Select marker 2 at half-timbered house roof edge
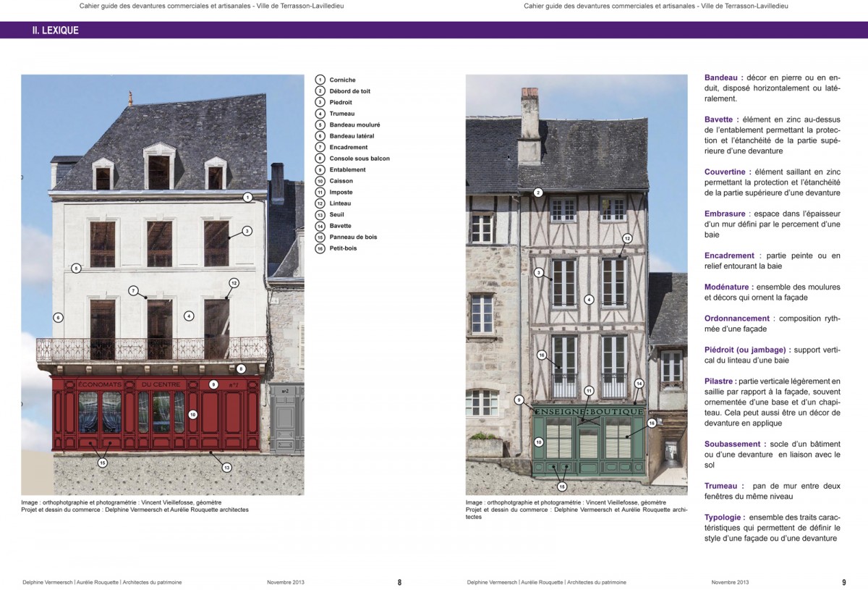This screenshot has width=868, height=590. (538, 193)
